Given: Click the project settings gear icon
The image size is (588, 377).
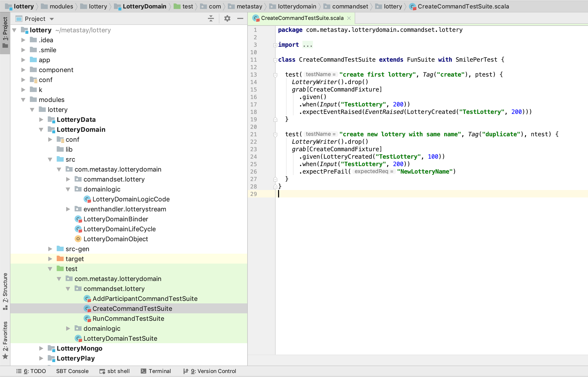Looking at the screenshot, I should point(227,19).
